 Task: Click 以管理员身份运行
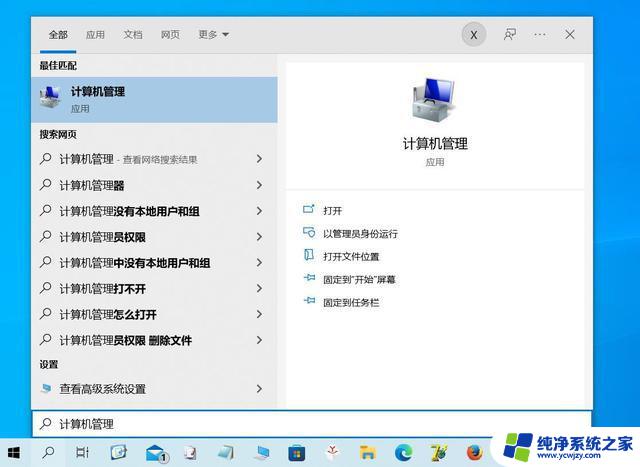tap(360, 234)
